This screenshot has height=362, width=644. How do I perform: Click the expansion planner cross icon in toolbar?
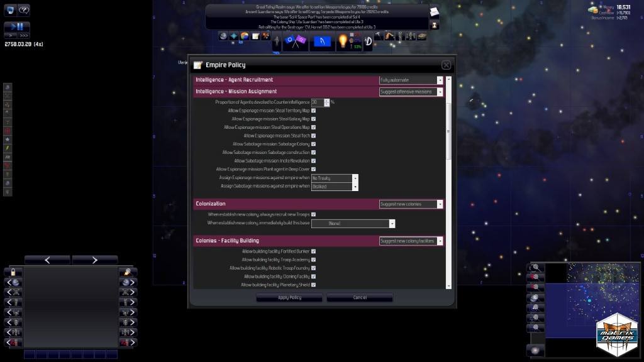pyautogui.click(x=234, y=36)
